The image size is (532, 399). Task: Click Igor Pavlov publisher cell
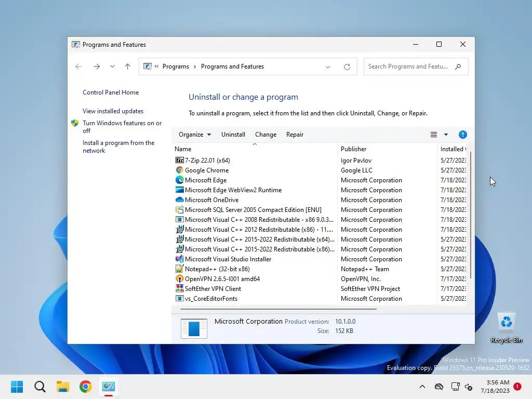pyautogui.click(x=356, y=160)
